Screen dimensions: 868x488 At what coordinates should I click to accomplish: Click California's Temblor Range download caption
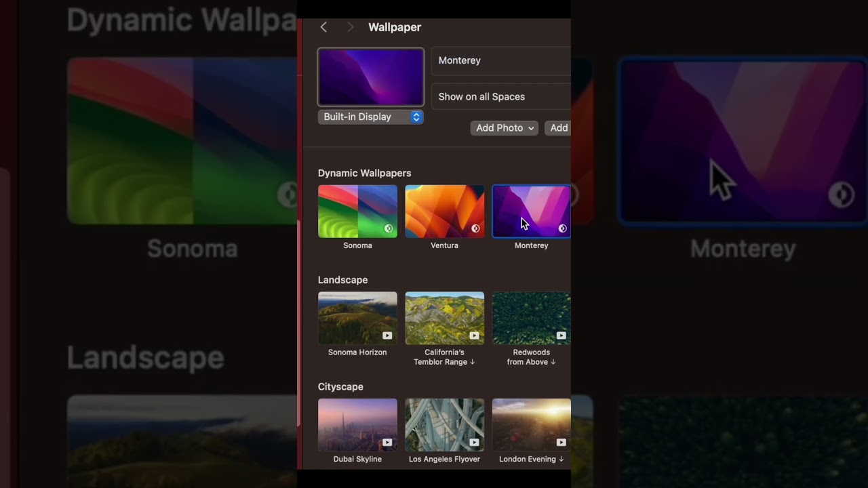click(x=445, y=357)
